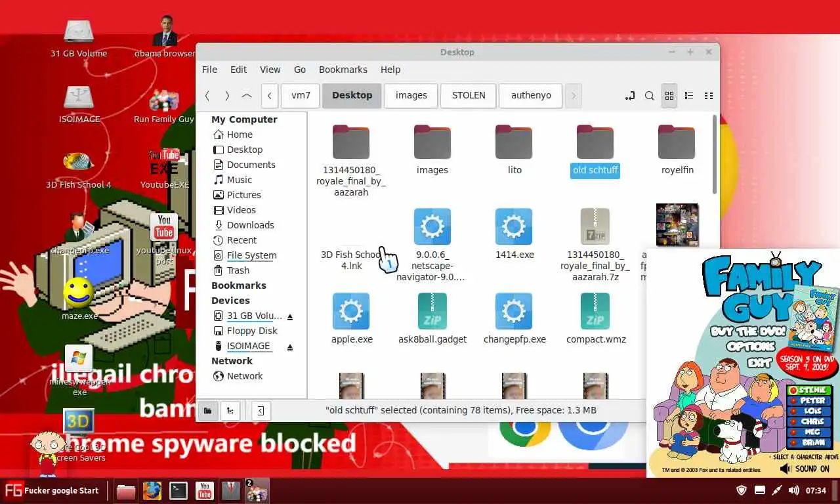
Task: Open the View menu
Action: [270, 70]
